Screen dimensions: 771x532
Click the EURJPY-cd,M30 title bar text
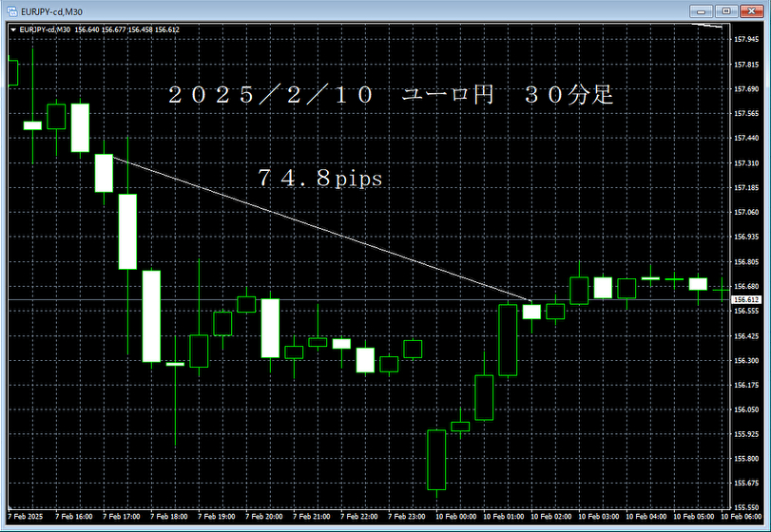tap(51, 11)
